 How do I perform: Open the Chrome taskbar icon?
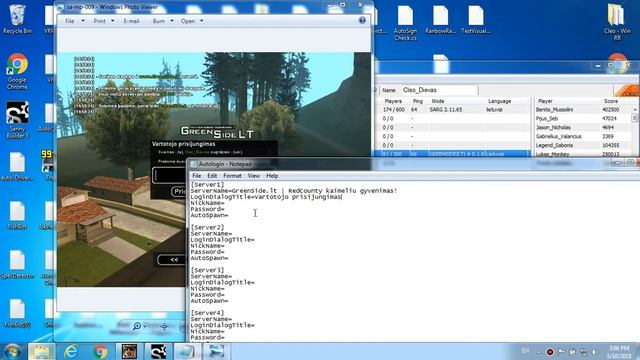(x=100, y=351)
